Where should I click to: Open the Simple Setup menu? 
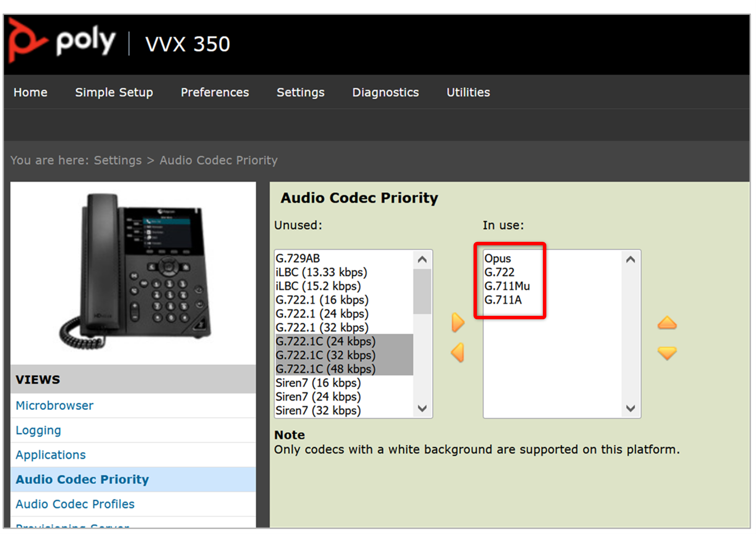coord(114,92)
